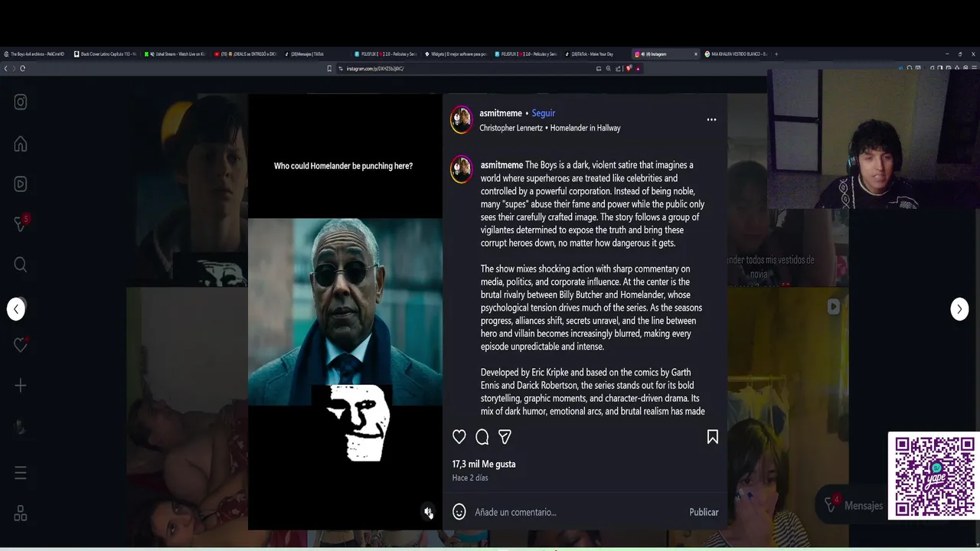Switch to 'Widgets | El mejor software' tab
980x551 pixels.
click(x=457, y=54)
